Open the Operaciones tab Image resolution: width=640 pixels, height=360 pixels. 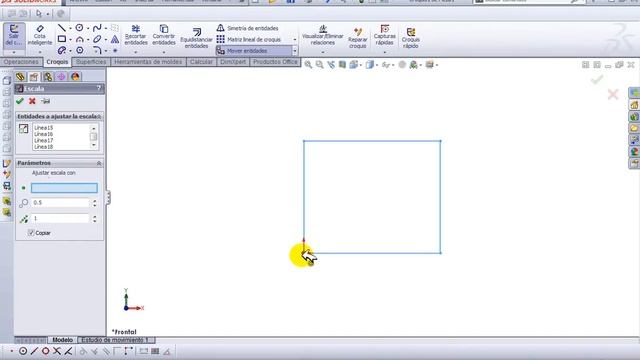21,62
